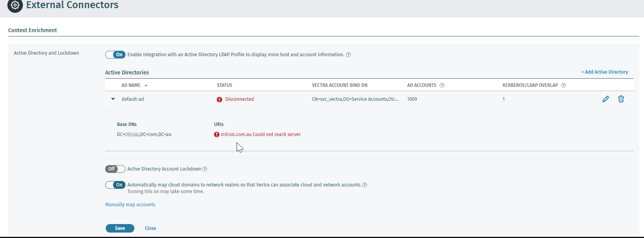Collapse the default-ad row details
This screenshot has height=238, width=644.
point(113,99)
